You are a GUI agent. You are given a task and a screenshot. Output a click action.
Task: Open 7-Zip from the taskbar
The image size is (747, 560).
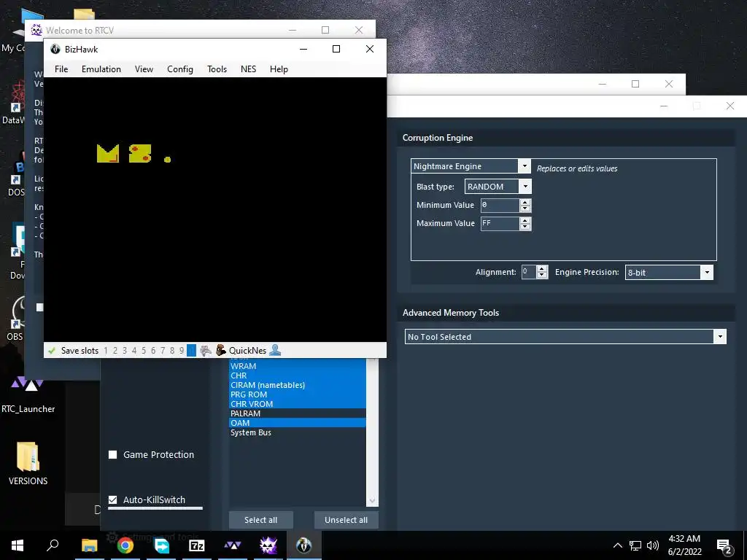pyautogui.click(x=197, y=545)
